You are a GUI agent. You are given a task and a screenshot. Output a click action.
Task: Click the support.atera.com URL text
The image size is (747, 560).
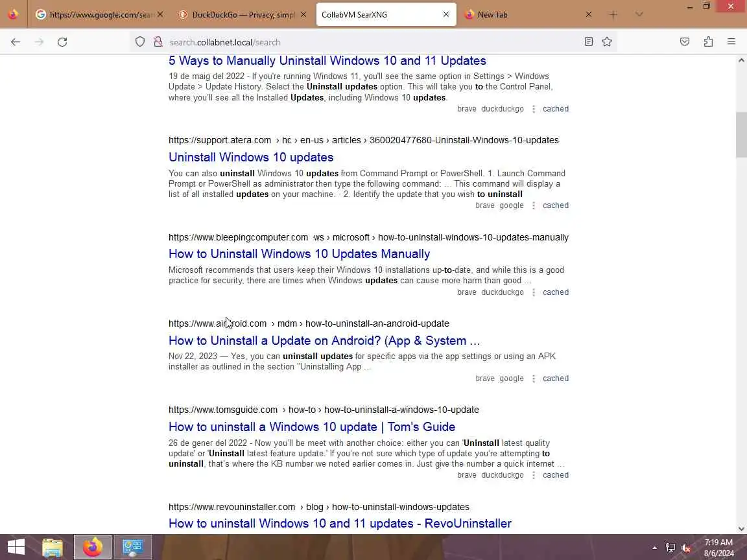tap(364, 141)
